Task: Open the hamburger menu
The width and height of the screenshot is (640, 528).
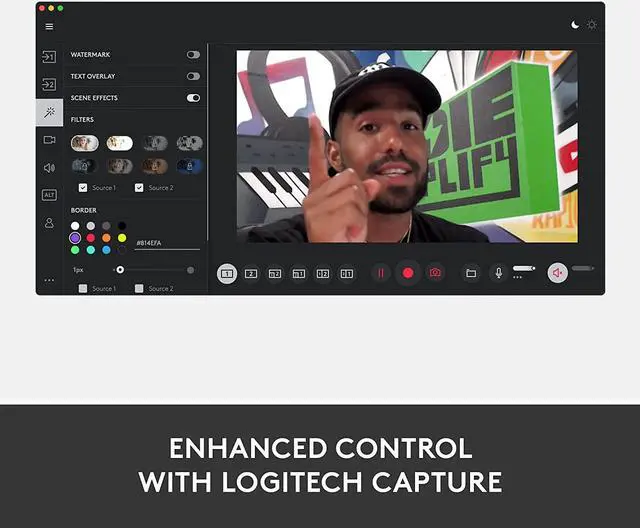Action: (x=49, y=26)
